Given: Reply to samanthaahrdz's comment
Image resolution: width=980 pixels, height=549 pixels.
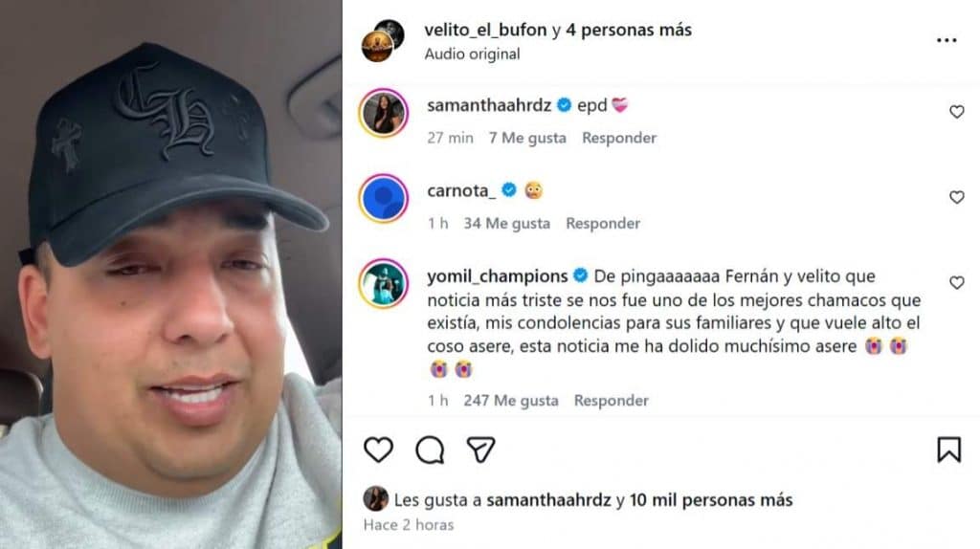Looking at the screenshot, I should [619, 138].
